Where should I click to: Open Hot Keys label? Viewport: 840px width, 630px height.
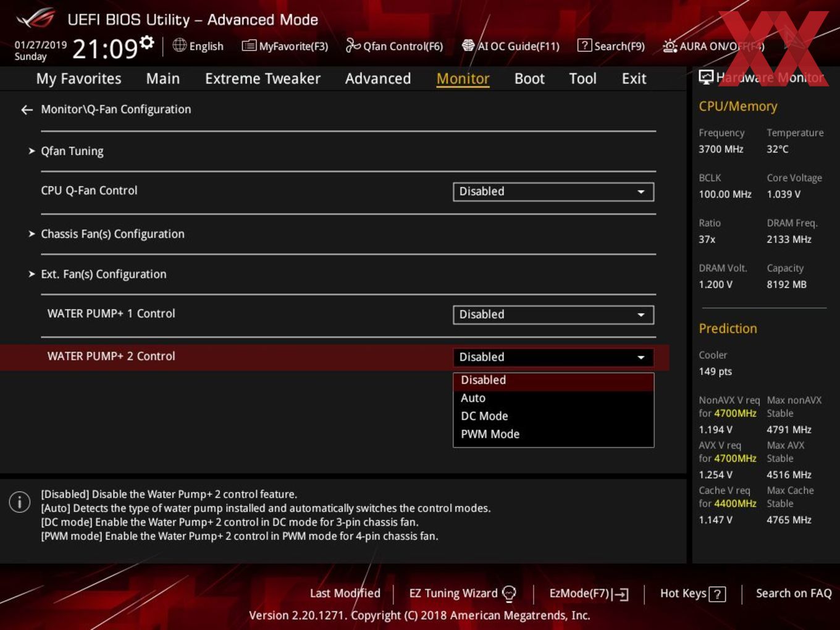[x=683, y=594]
